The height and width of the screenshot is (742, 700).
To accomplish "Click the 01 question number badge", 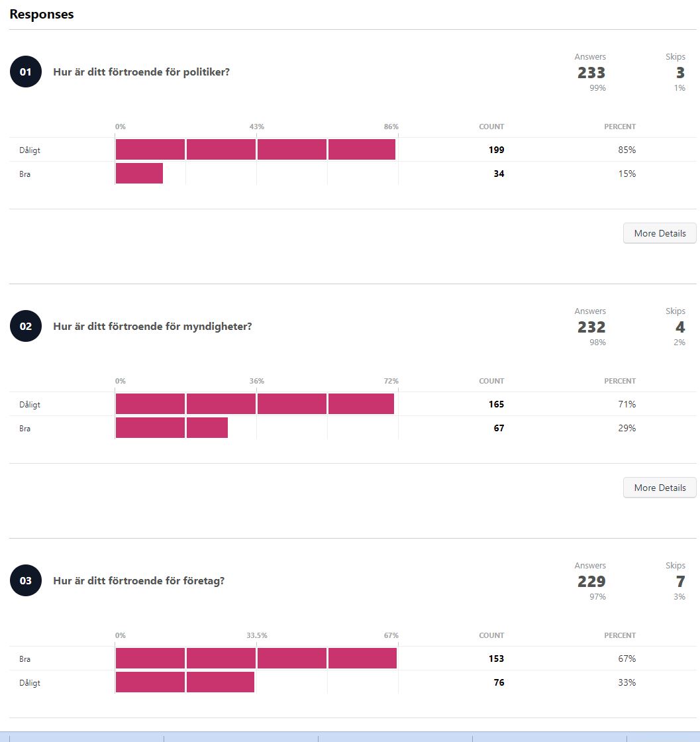I will coord(26,72).
